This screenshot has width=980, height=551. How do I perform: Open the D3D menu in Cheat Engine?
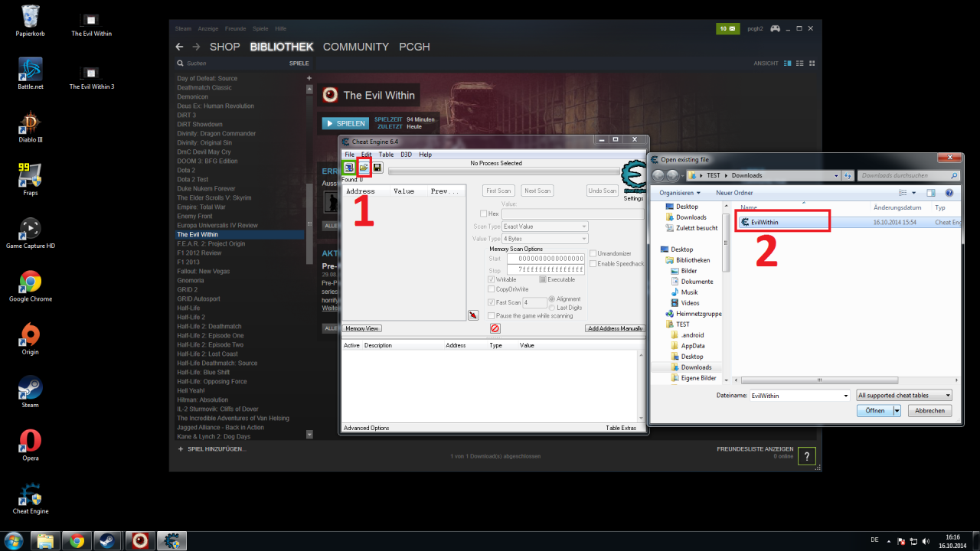[407, 155]
